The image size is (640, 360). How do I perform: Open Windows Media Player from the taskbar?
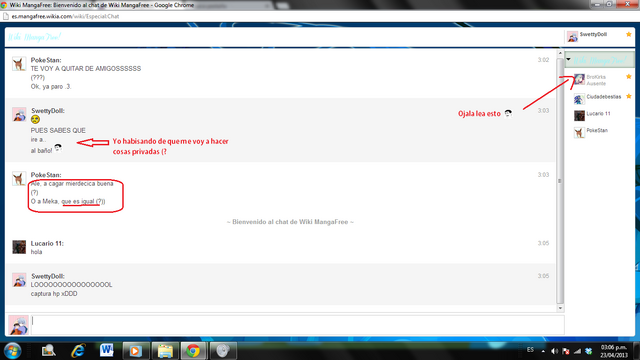click(136, 351)
